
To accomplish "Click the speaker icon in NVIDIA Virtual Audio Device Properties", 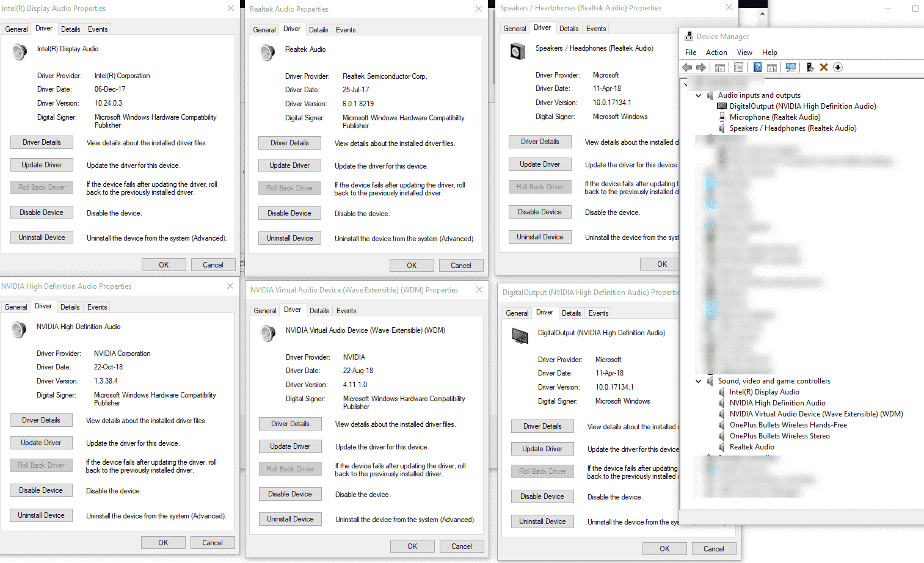I will pyautogui.click(x=267, y=333).
